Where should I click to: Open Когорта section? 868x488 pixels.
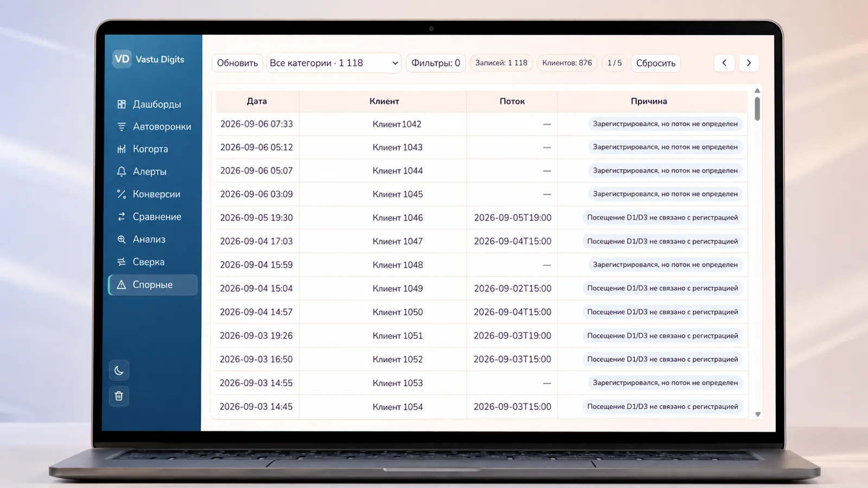[x=153, y=149]
